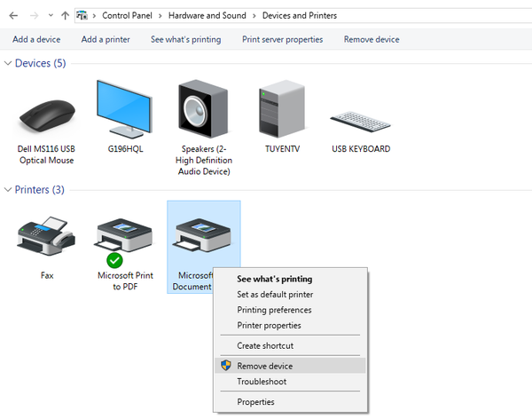Navigate to Hardware and Sound breadcrumb
The height and width of the screenshot is (419, 532).
click(207, 16)
